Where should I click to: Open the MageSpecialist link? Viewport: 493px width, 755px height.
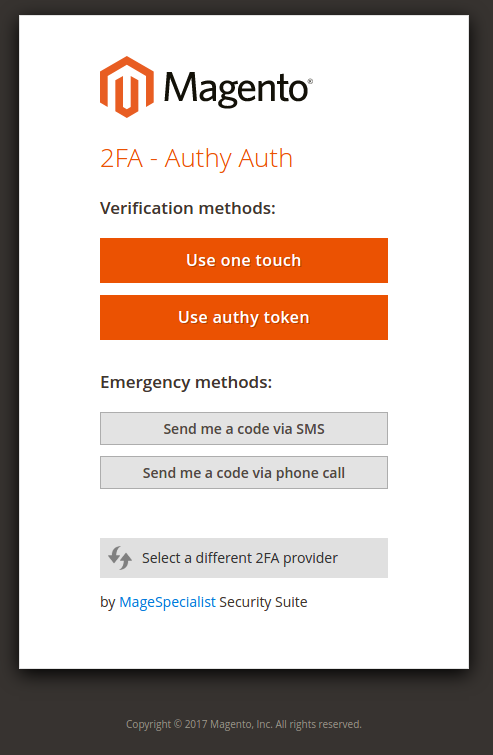pos(167,602)
